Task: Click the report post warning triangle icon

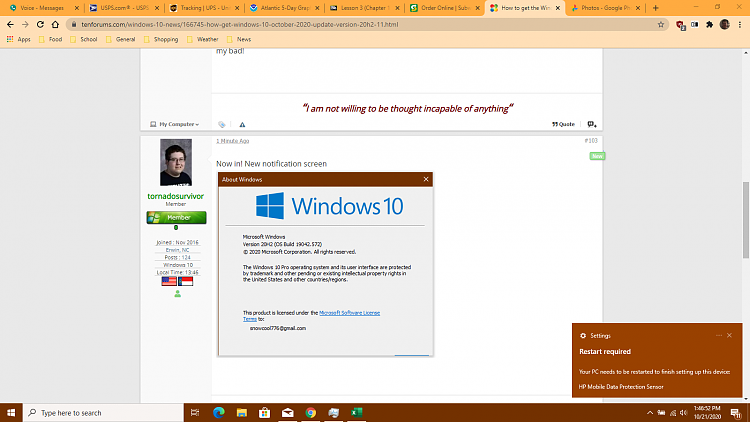Action: pos(242,124)
